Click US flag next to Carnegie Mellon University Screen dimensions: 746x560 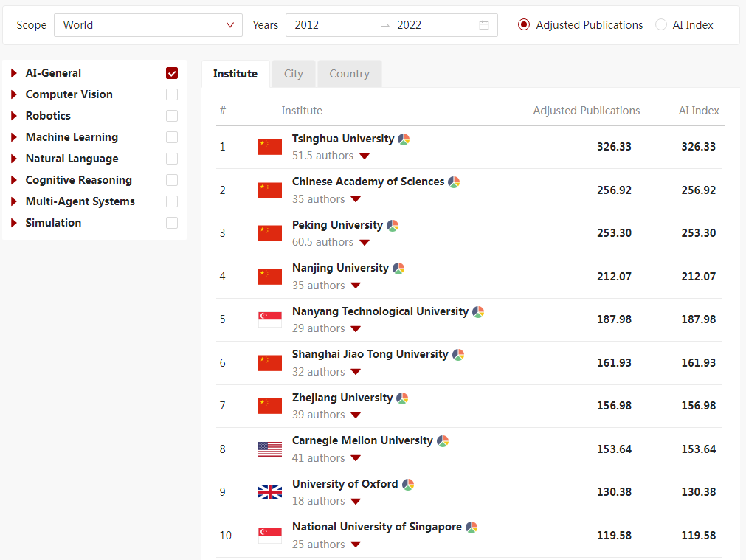(270, 449)
